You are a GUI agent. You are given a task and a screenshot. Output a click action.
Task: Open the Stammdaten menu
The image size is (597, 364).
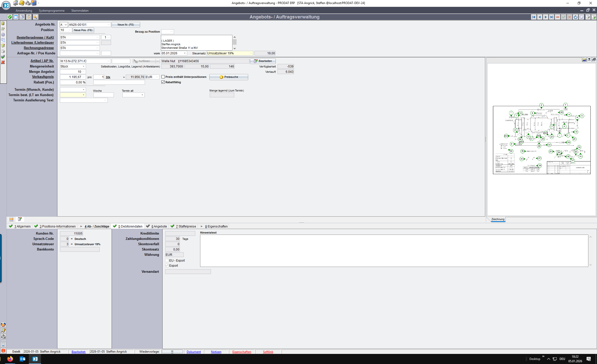[x=80, y=11]
